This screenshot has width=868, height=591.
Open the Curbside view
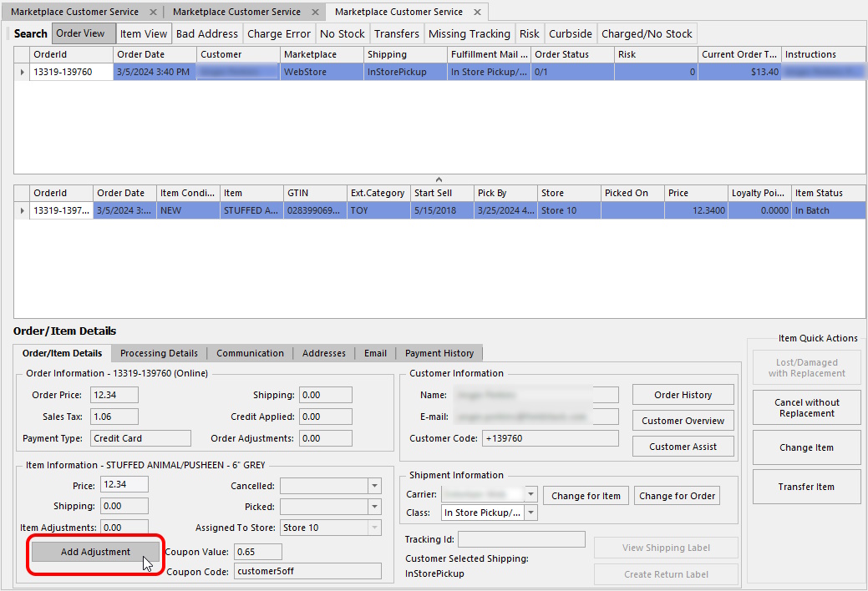click(x=571, y=33)
